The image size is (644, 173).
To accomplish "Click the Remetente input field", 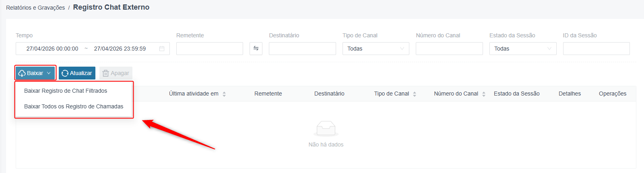I will click(x=210, y=49).
